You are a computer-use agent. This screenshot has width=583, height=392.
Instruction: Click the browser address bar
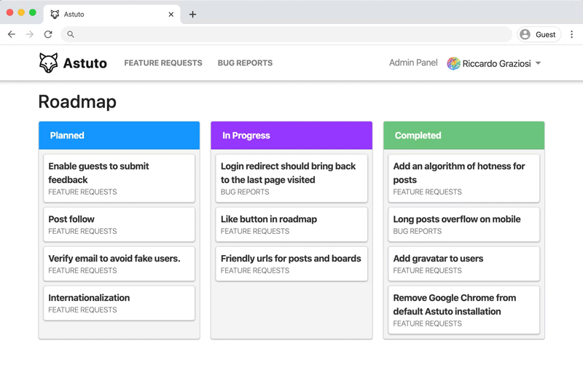point(291,34)
